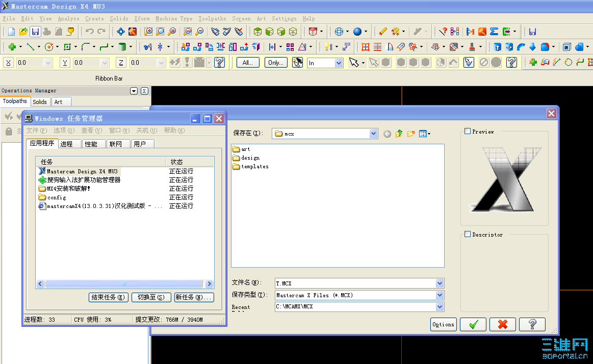The height and width of the screenshot is (364, 593).
Task: Select Mastercam Design X4 MU3 task row
Action: pyautogui.click(x=80, y=171)
